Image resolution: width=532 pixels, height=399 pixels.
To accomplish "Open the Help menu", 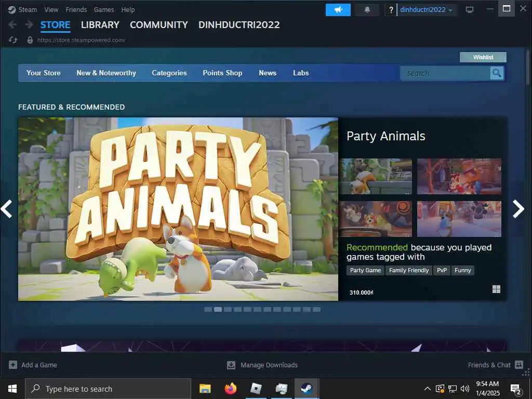I will [x=128, y=9].
